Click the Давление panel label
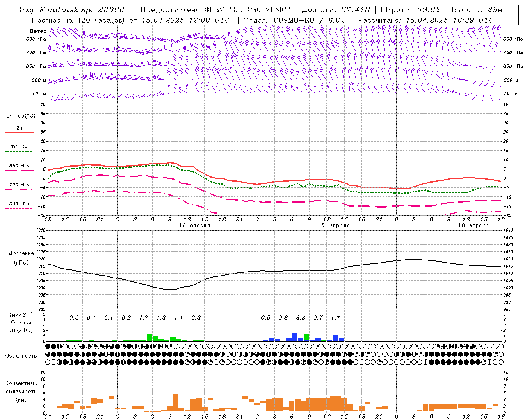The height and width of the screenshot is (420, 525). point(21,253)
